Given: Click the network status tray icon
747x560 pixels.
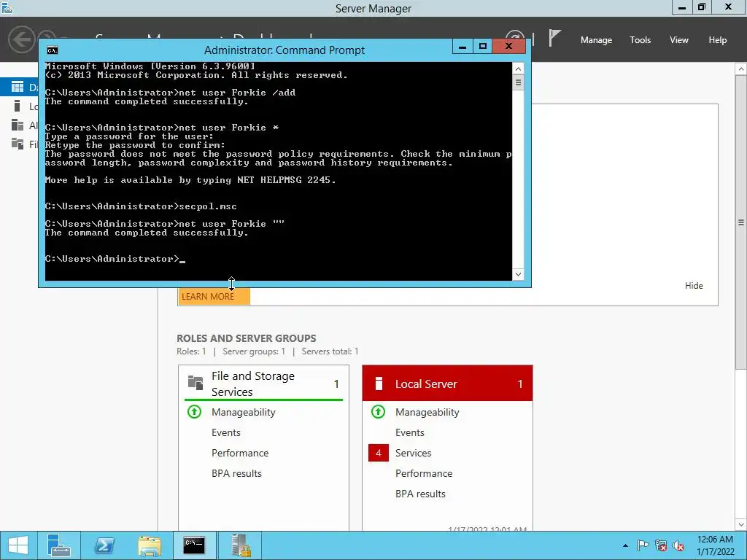Looking at the screenshot, I should pos(660,545).
